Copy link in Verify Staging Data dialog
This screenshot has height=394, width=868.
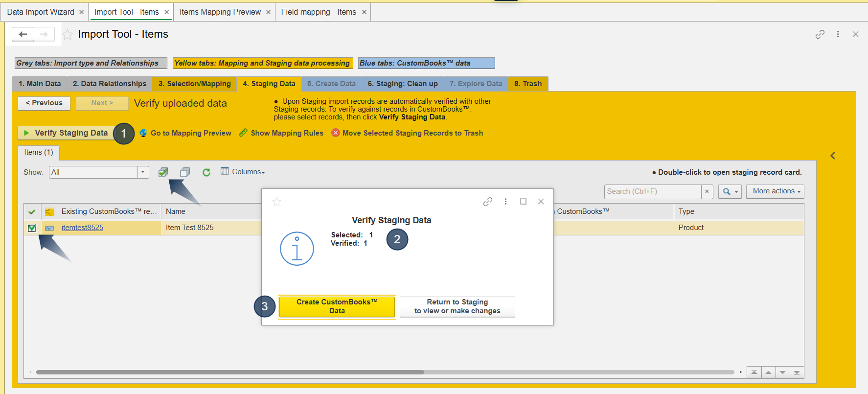tap(488, 202)
